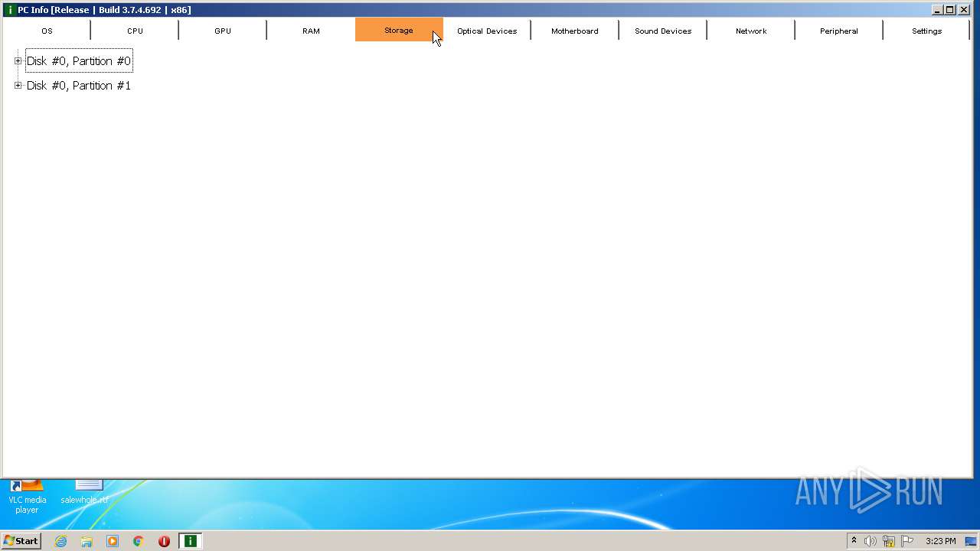Open Windows Explorer from the taskbar
This screenshot has width=980, height=551.
(87, 541)
